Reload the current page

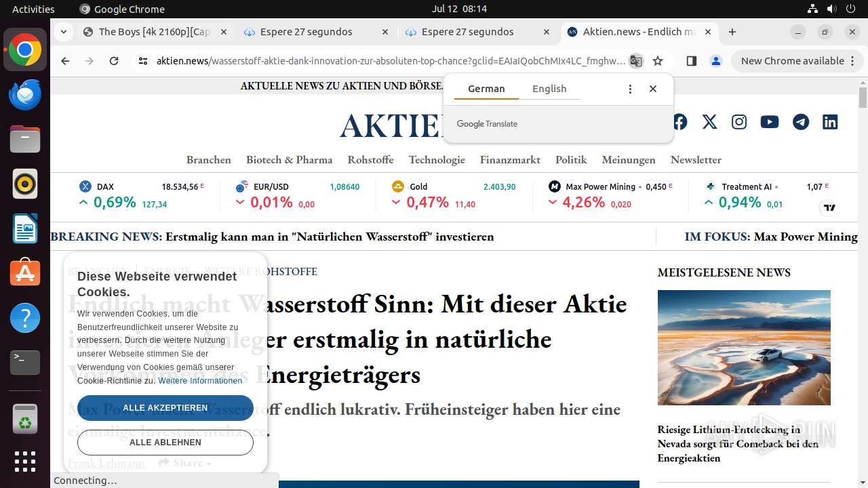coord(114,61)
